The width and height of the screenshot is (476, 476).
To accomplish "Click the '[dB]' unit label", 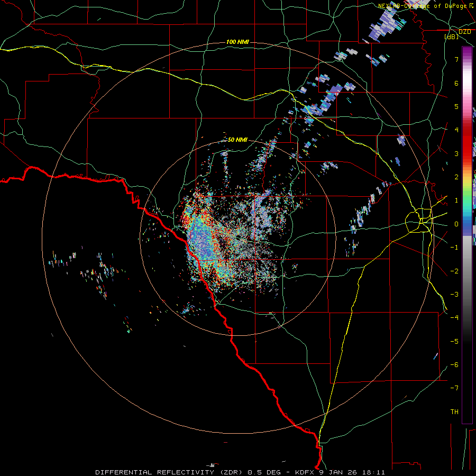I will 452,36.
